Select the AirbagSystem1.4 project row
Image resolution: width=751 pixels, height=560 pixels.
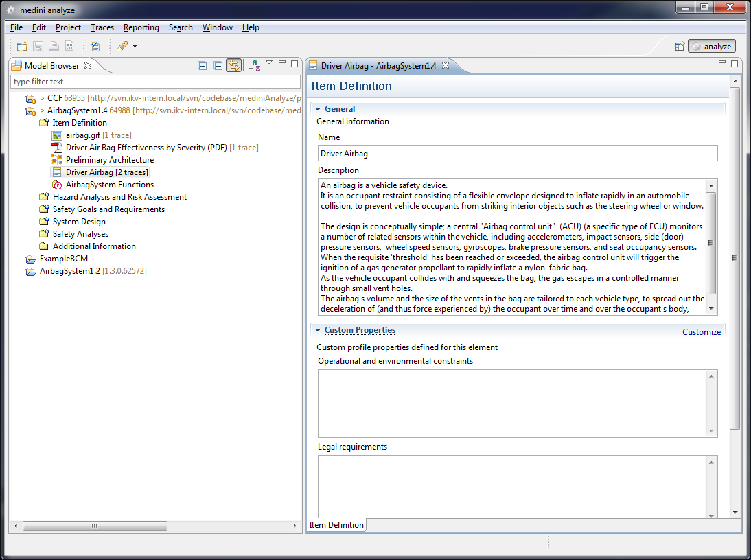[163, 110]
